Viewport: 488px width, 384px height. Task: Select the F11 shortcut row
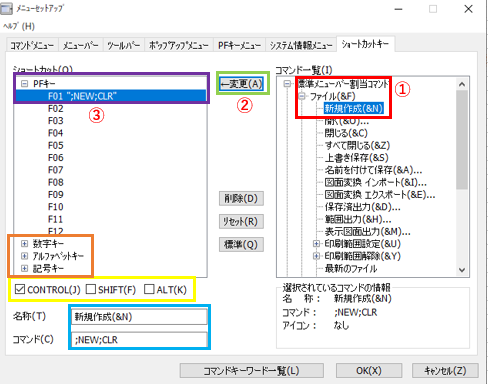56,219
